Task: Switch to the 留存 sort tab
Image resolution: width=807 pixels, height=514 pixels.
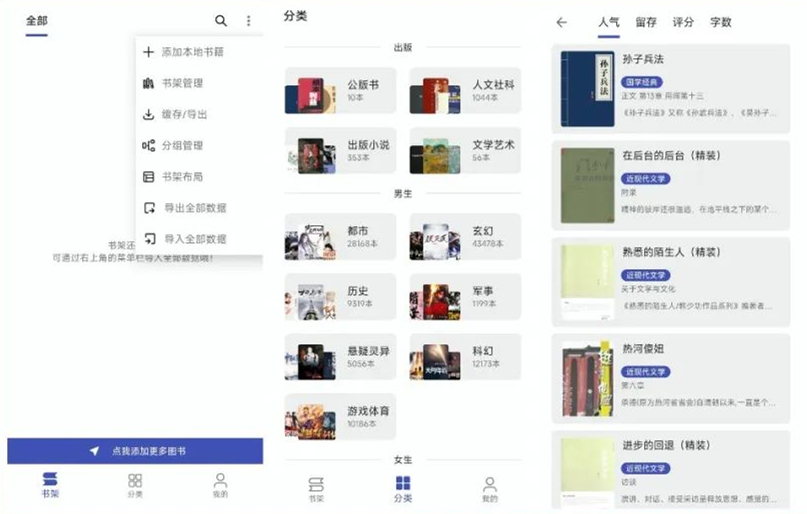Action: pyautogui.click(x=646, y=22)
